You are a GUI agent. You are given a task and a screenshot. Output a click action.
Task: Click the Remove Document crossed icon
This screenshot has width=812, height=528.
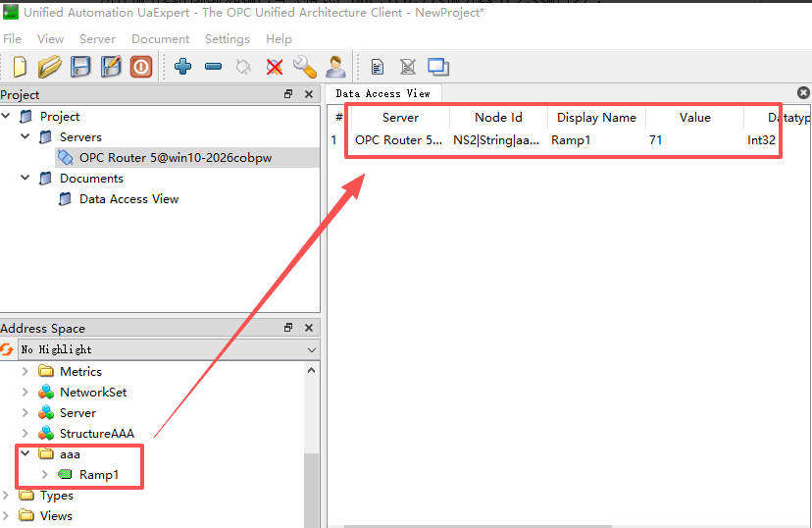tap(408, 67)
